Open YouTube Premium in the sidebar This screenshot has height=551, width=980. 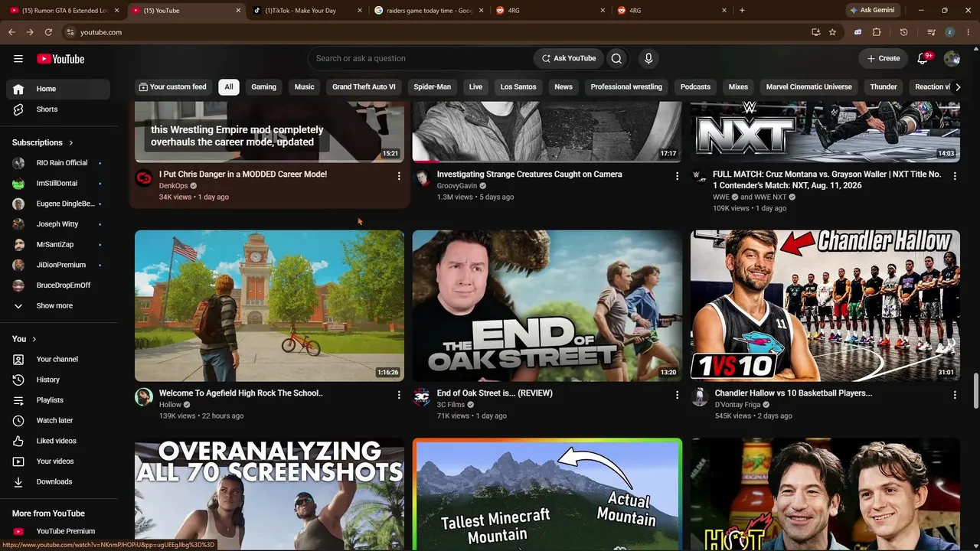pyautogui.click(x=58, y=531)
